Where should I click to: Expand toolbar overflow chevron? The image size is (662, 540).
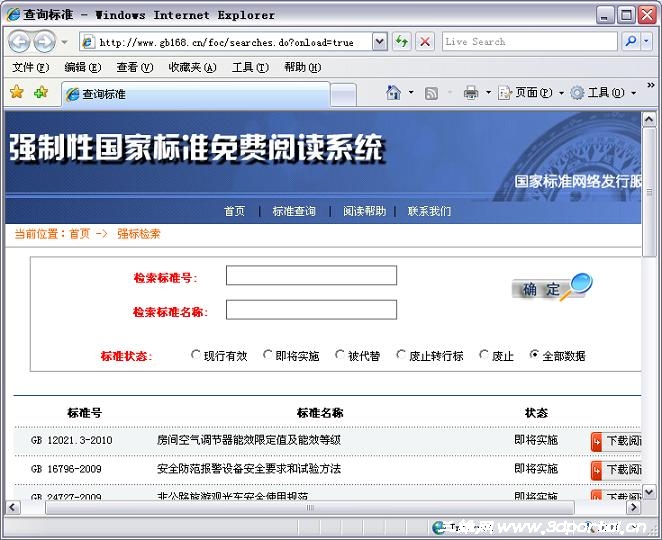651,85
